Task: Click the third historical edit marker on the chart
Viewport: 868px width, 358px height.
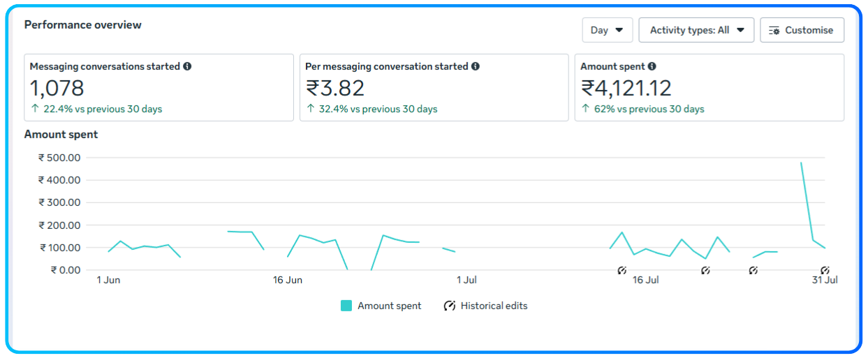Action: 753,270
